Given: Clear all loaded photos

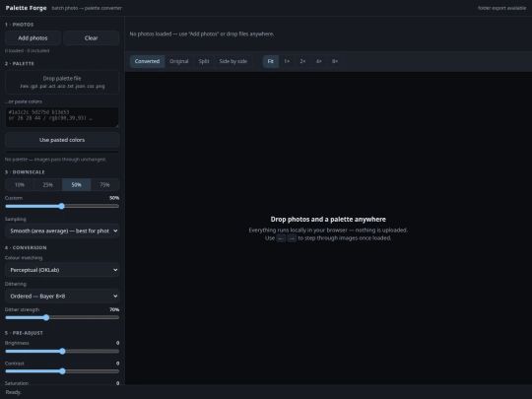Looking at the screenshot, I should point(91,38).
